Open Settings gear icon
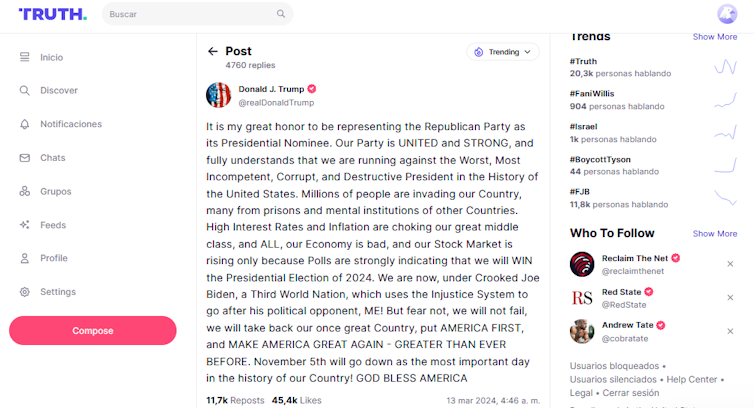 point(24,292)
